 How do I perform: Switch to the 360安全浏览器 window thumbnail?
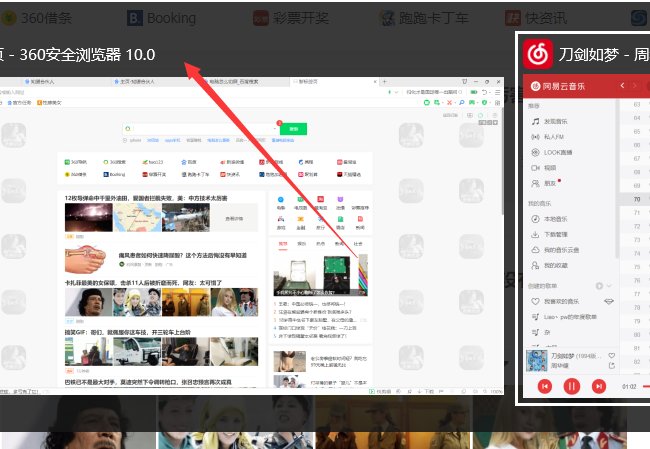(252, 228)
